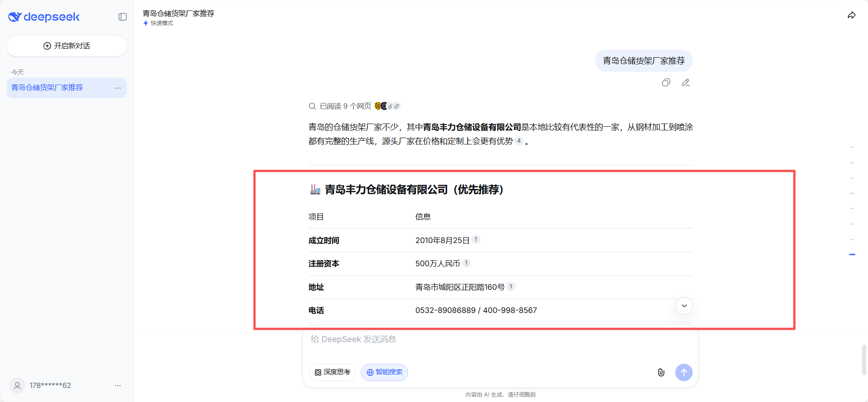Click the address 青岛市城阳区正阳路160号
The image size is (868, 402).
click(x=460, y=287)
